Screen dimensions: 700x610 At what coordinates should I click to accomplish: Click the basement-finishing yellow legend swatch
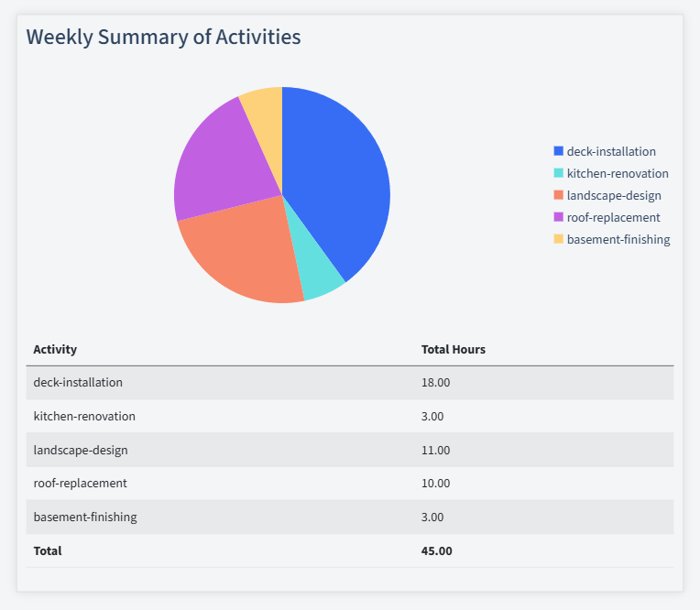point(559,239)
